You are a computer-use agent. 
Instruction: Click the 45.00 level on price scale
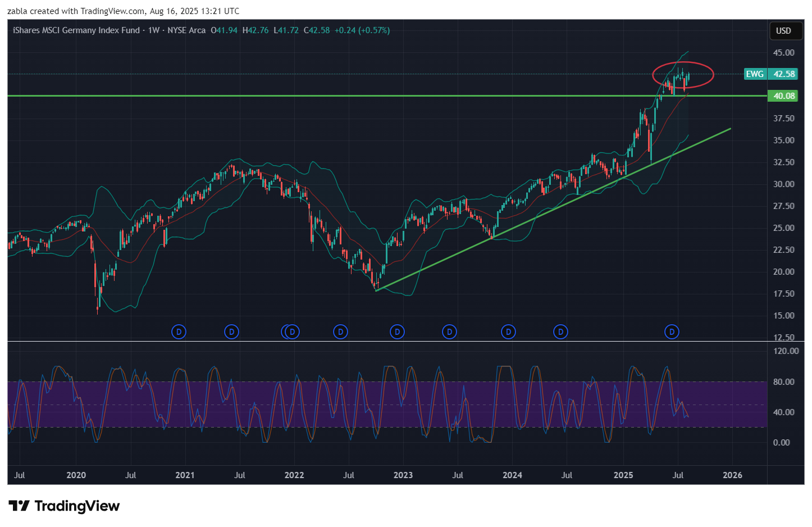point(783,53)
